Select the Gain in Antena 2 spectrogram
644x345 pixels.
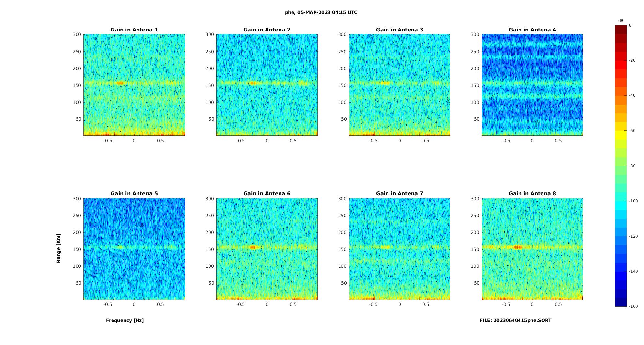[267, 85]
